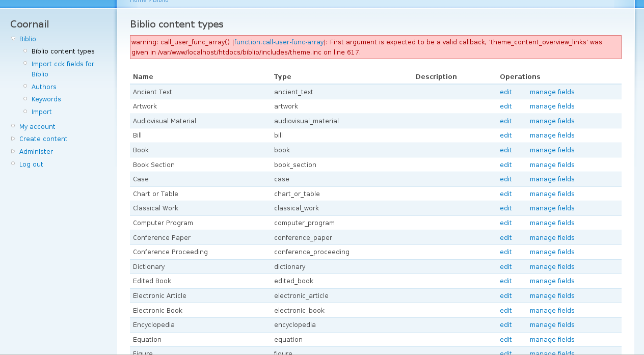This screenshot has height=355, width=644.
Task: Manage fields for Bill
Action: [552, 135]
